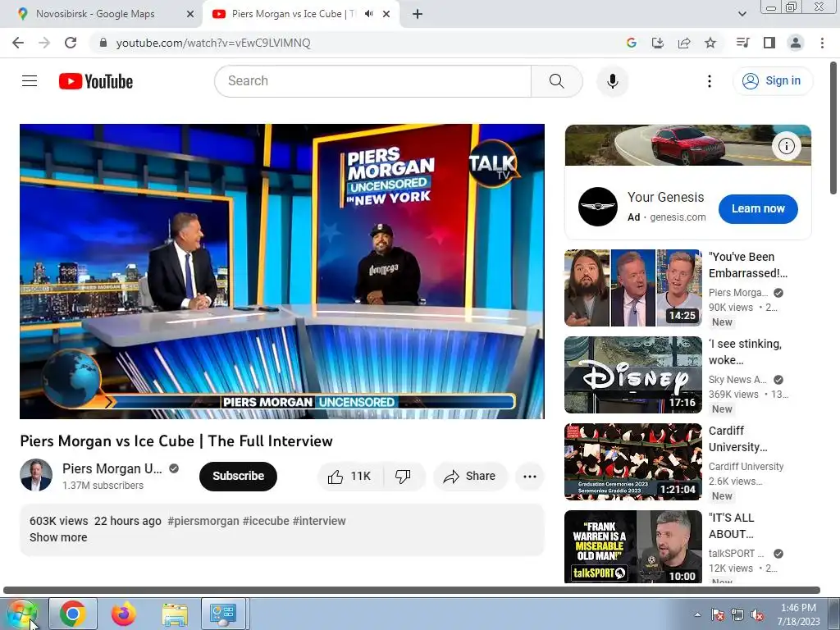840x630 pixels.
Task: Go back with browser back arrow
Action: 18,43
